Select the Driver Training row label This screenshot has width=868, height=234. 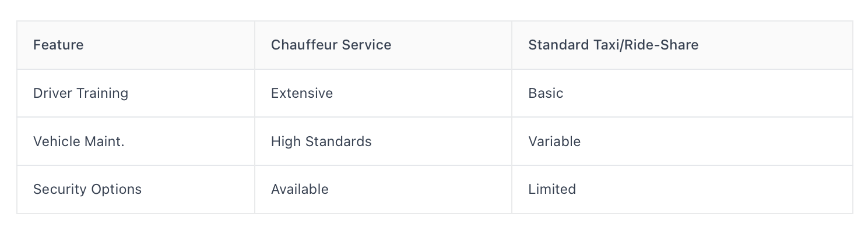click(80, 93)
